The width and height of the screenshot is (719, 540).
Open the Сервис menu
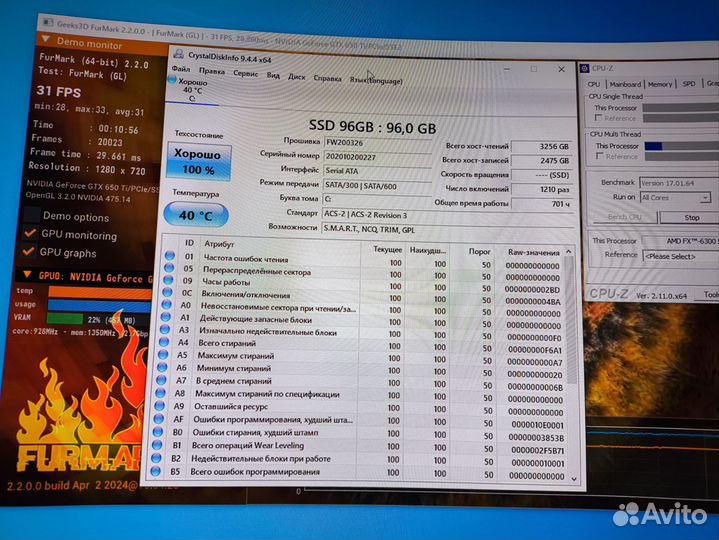[x=245, y=73]
